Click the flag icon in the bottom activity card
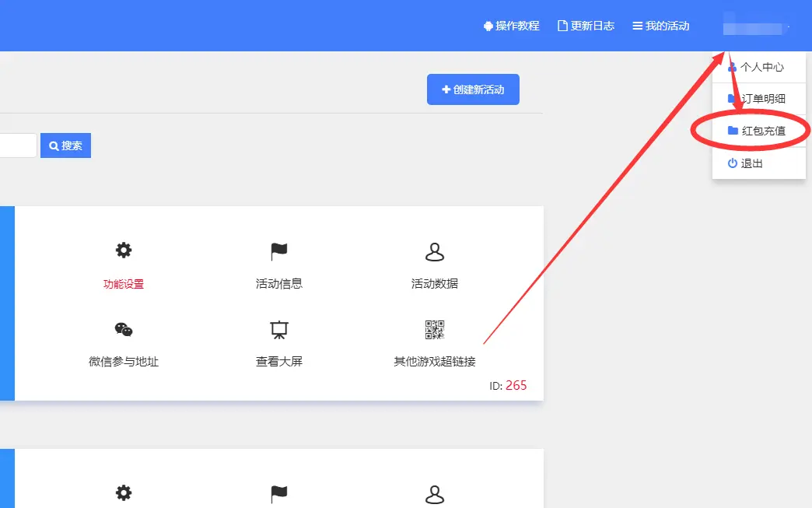Viewport: 812px width, 508px height. coord(279,493)
